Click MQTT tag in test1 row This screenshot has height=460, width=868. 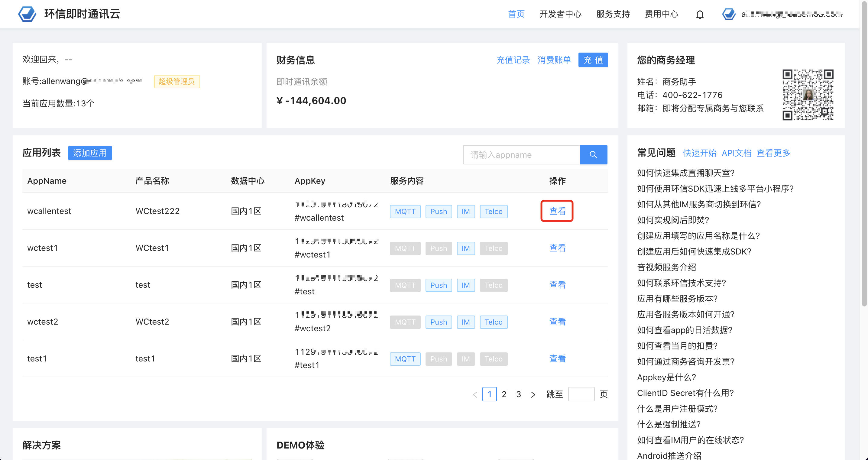tap(405, 359)
